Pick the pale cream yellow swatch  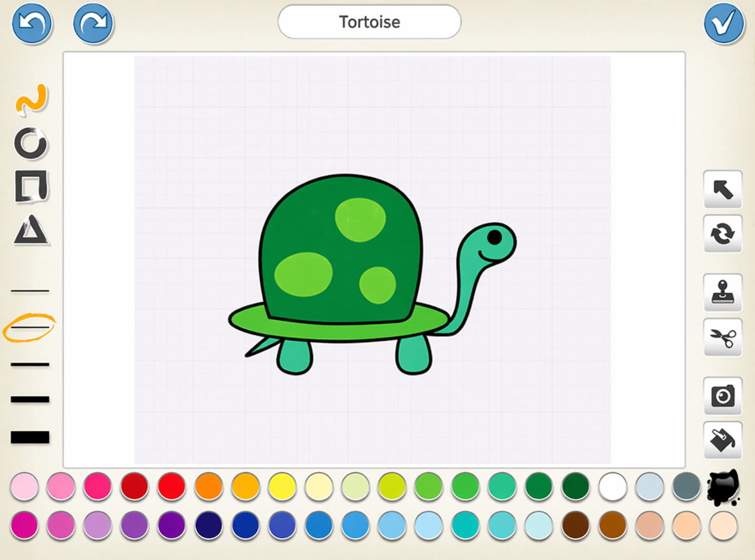point(319,486)
